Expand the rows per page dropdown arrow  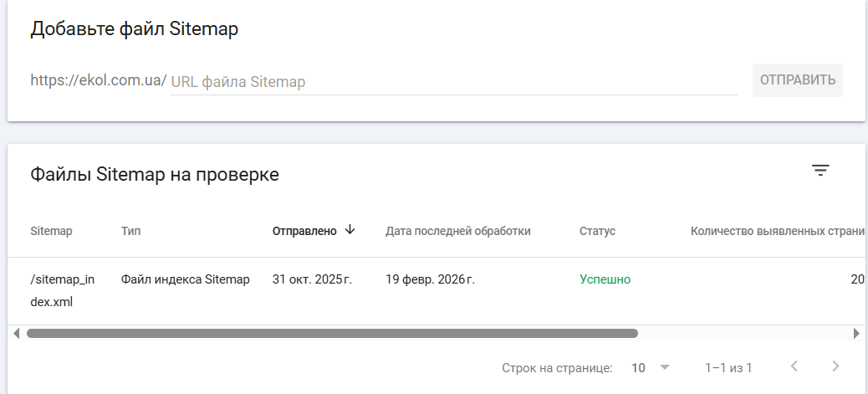click(x=665, y=367)
